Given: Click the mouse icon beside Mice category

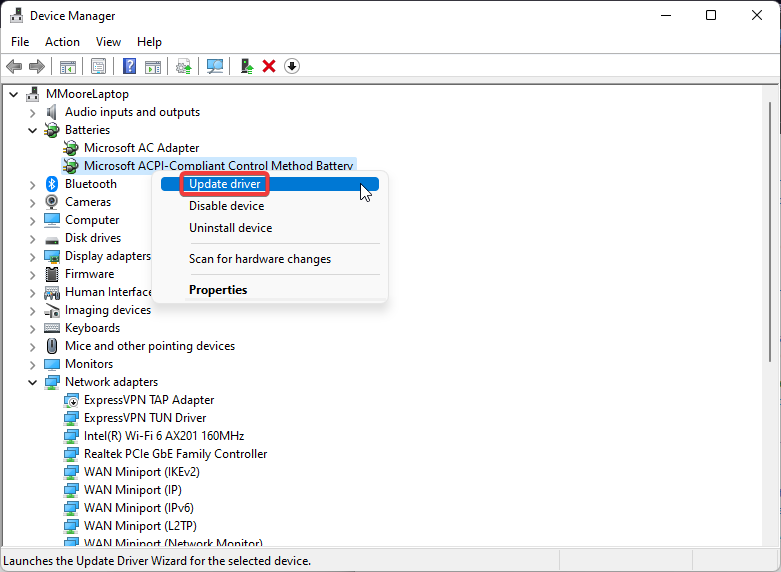Looking at the screenshot, I should click(52, 346).
